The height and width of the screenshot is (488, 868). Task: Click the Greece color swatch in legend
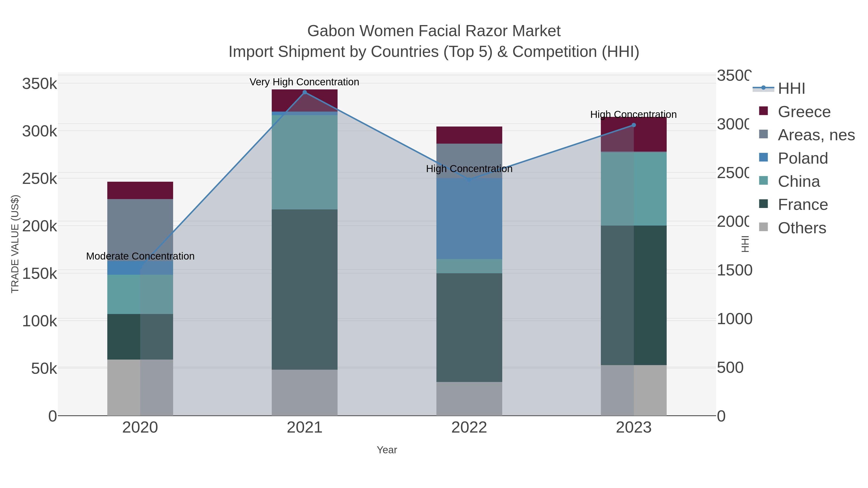click(x=764, y=111)
